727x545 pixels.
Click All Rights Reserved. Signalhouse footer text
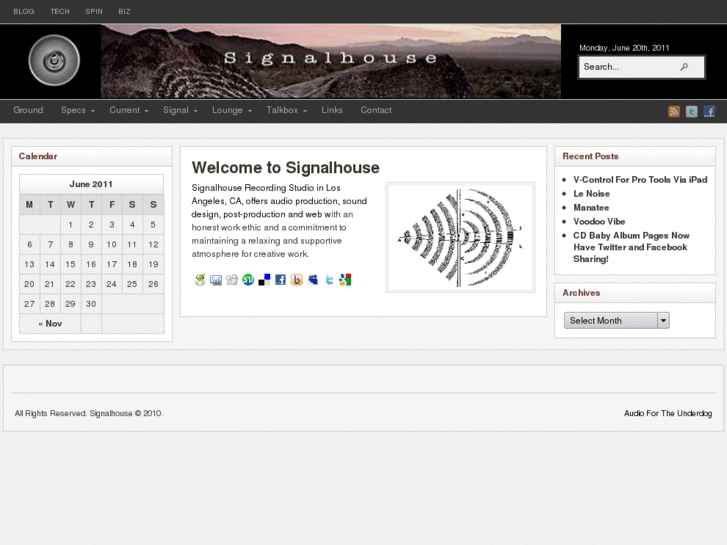[89, 413]
